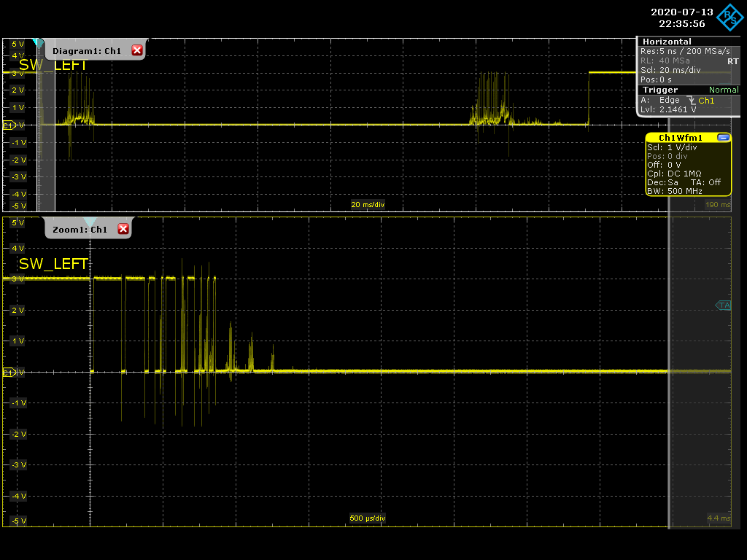747x560 pixels.
Task: Toggle the Normal trigger mode label
Action: [723, 90]
